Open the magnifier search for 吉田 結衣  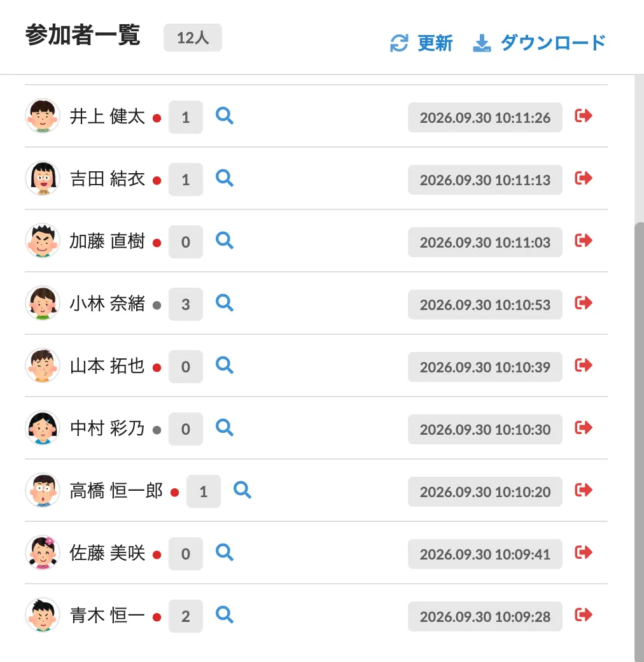pyautogui.click(x=224, y=178)
